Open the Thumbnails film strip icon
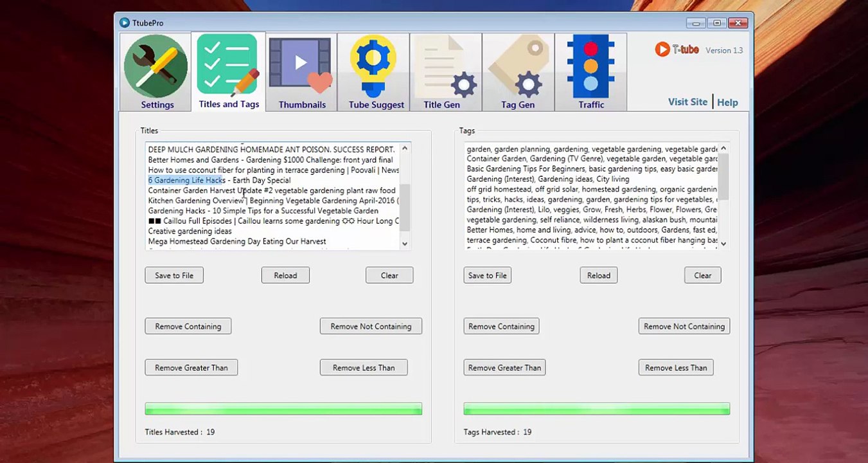Image resolution: width=868 pixels, height=463 pixels. pyautogui.click(x=301, y=66)
